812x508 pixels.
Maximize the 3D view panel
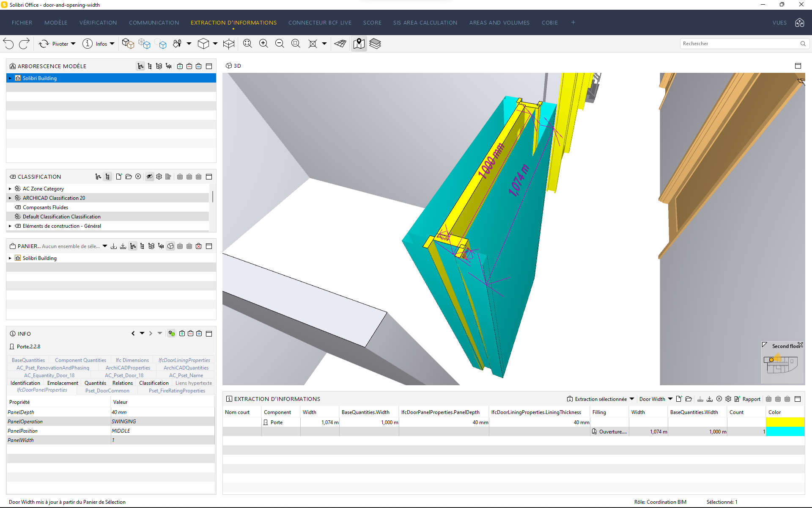coord(798,66)
